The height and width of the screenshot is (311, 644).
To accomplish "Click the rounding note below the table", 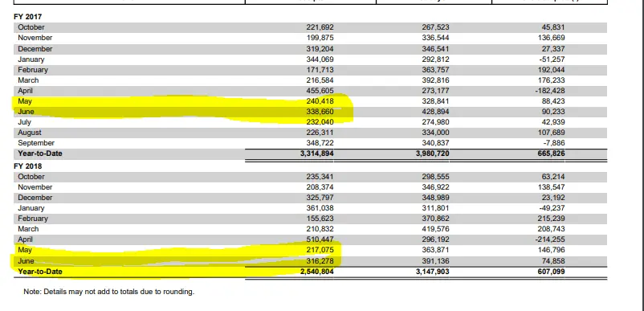I will pyautogui.click(x=109, y=292).
